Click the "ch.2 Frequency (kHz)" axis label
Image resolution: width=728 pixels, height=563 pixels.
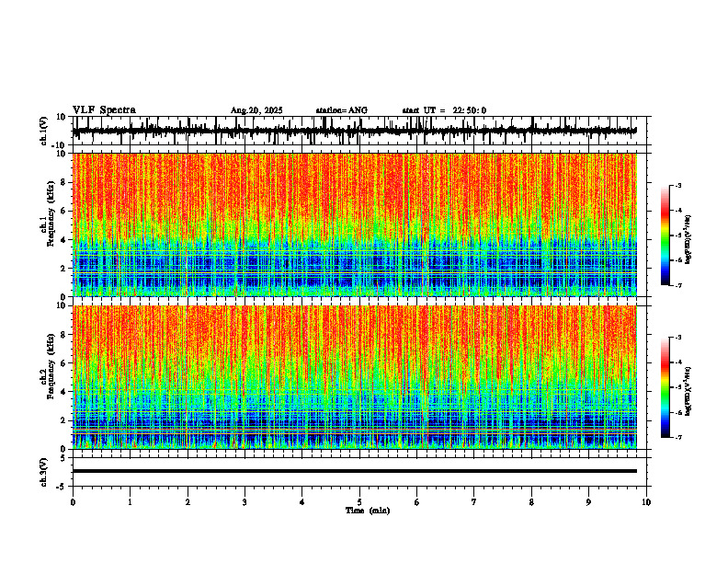[x=49, y=366]
